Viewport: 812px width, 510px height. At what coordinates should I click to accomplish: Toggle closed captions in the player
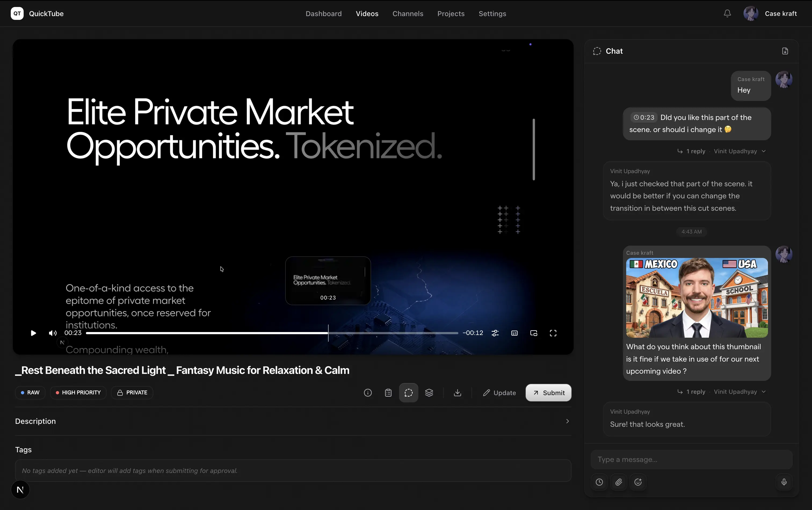tap(514, 333)
